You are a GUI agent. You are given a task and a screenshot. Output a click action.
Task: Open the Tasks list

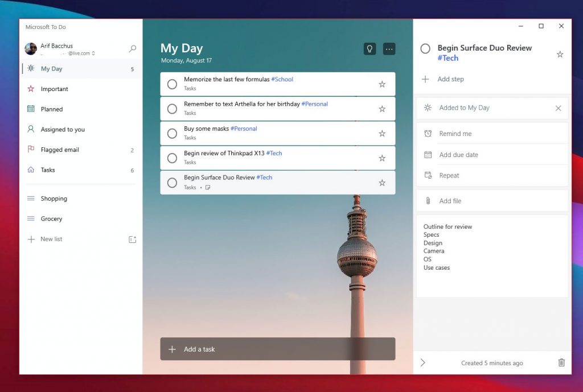pos(81,170)
